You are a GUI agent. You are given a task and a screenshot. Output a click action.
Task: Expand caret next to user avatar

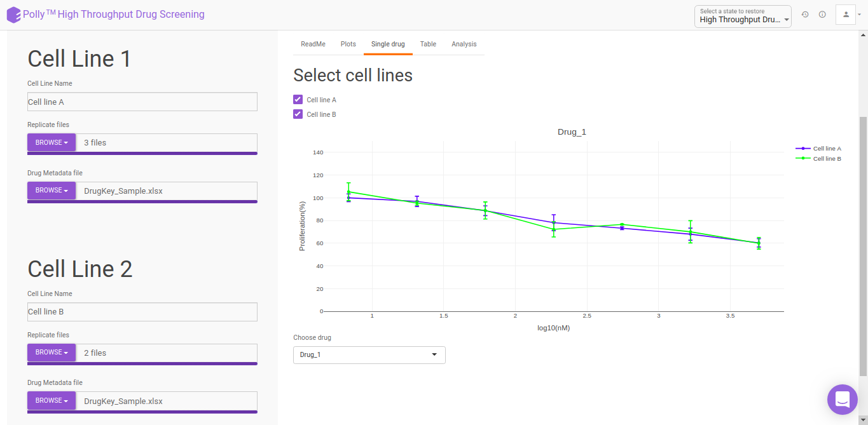(x=859, y=15)
